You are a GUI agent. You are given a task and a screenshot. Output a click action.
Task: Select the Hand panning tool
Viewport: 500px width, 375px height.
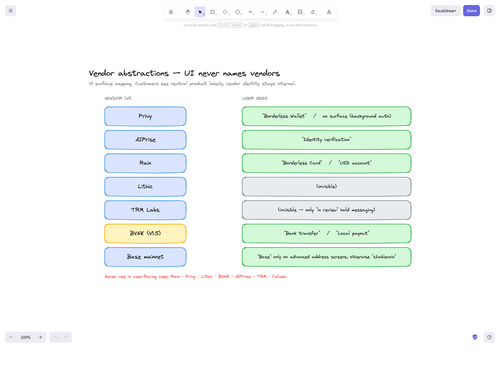187,12
